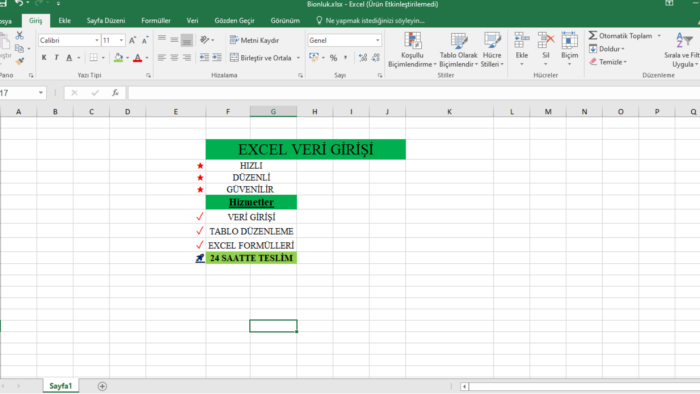Image resolution: width=700 pixels, height=394 pixels.
Task: Open Hücre Stilleri gallery
Action: pyautogui.click(x=492, y=50)
